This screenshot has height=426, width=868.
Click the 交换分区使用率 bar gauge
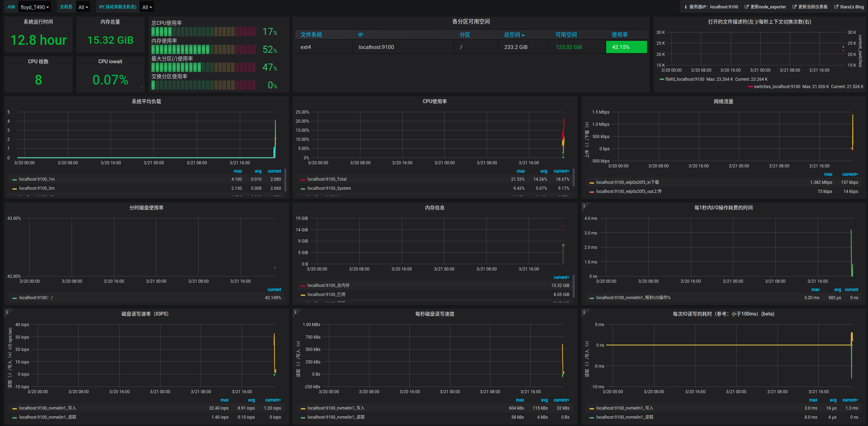pos(203,85)
